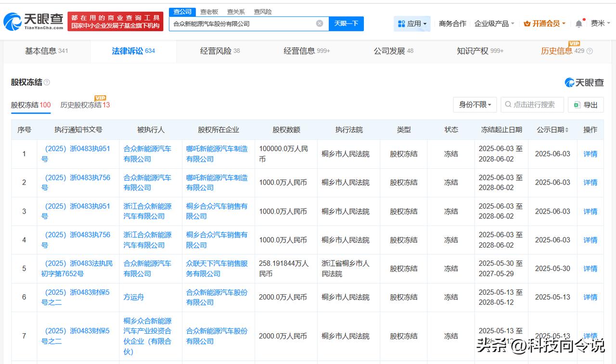Open 详情 for row 3
The height and width of the screenshot is (364, 616).
tap(590, 212)
